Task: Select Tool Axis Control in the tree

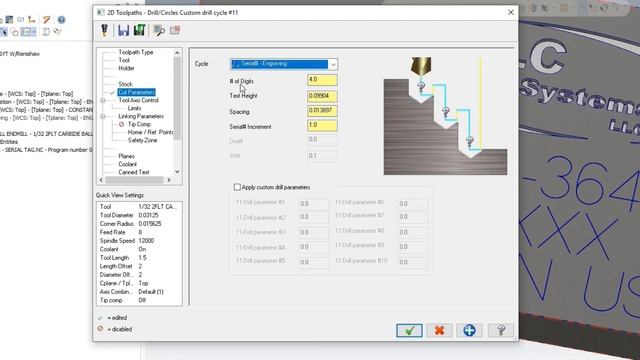Action: pyautogui.click(x=138, y=100)
